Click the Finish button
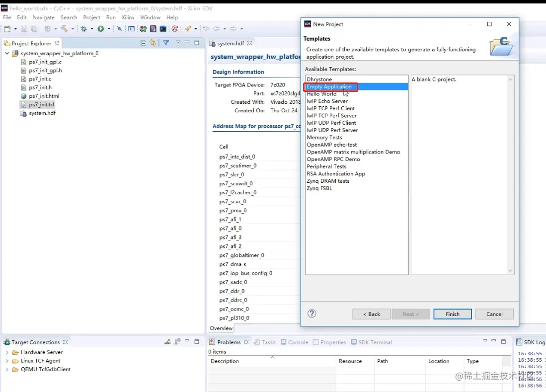The image size is (546, 392). point(452,314)
